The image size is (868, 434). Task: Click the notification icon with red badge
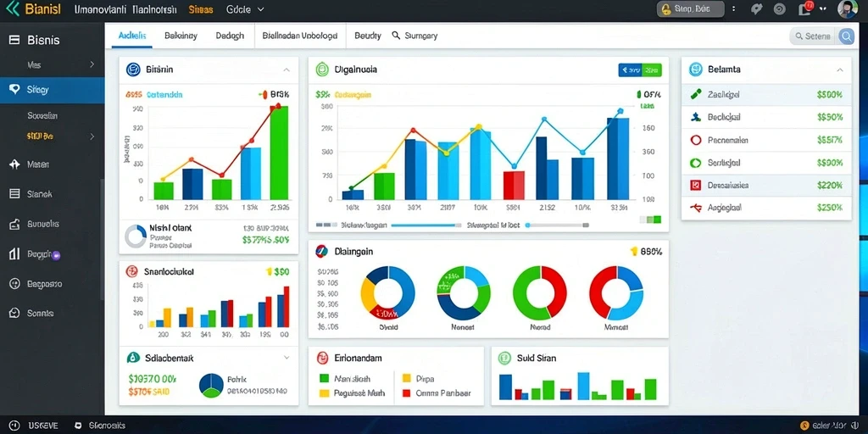point(805,8)
